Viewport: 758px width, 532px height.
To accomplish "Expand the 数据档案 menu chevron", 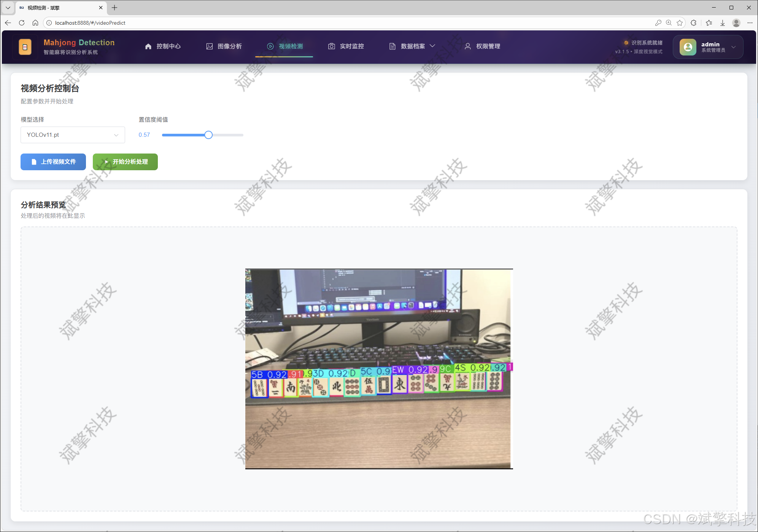I will [432, 46].
